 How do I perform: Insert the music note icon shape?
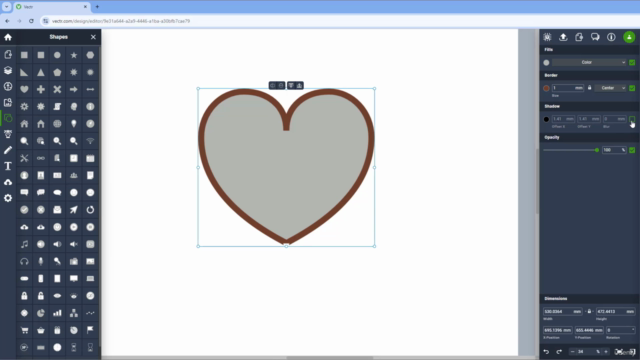tap(24, 244)
